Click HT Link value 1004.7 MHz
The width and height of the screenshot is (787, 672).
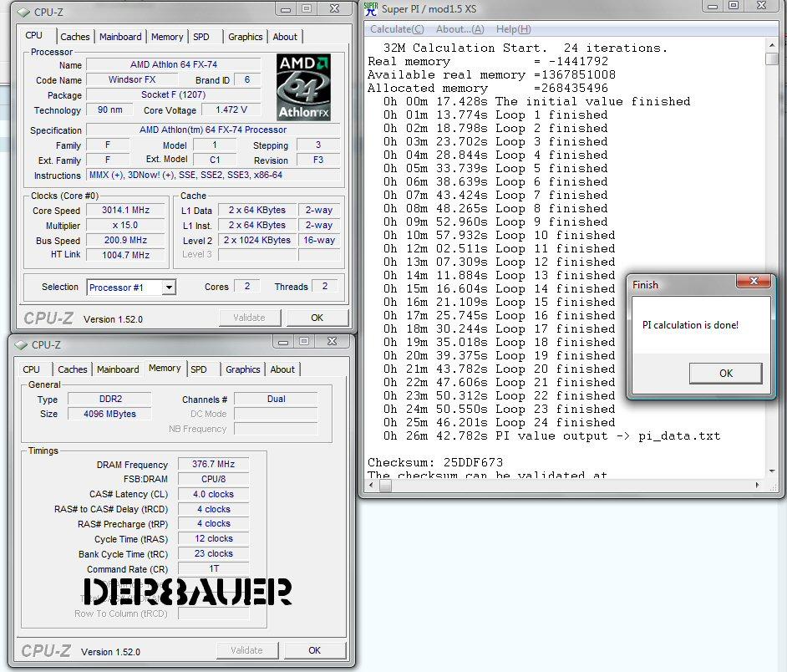click(125, 255)
